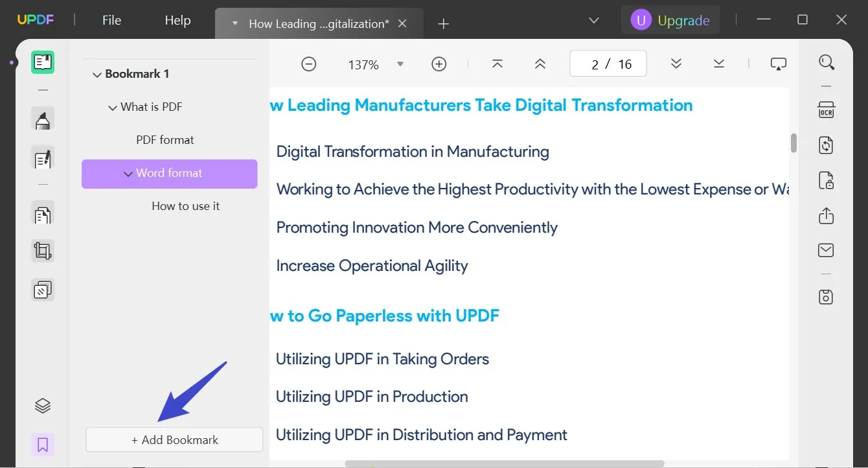
Task: Collapse the Word format bookmark
Action: (x=128, y=174)
